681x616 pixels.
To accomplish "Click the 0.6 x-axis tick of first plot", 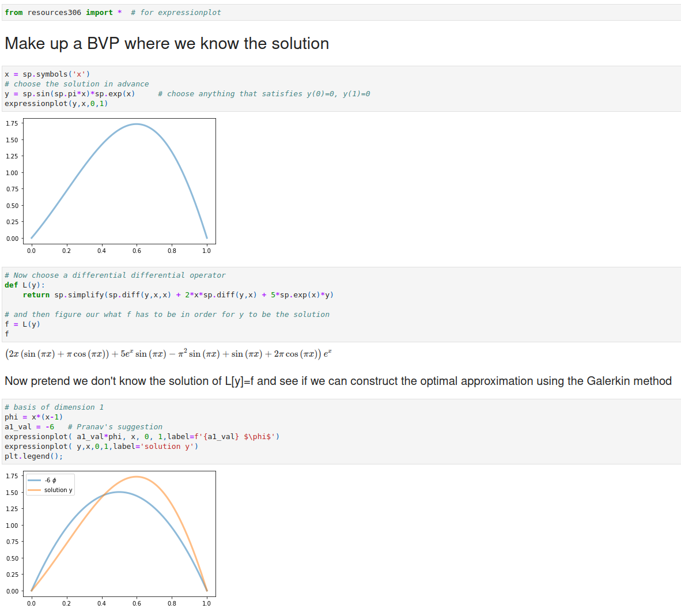I will [137, 251].
